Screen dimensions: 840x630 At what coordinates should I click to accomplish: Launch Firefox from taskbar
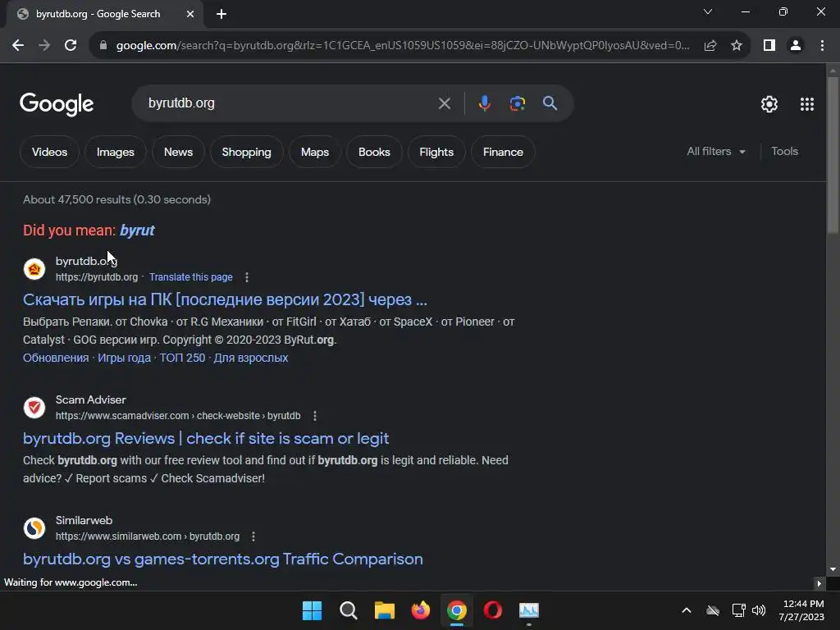pyautogui.click(x=421, y=610)
